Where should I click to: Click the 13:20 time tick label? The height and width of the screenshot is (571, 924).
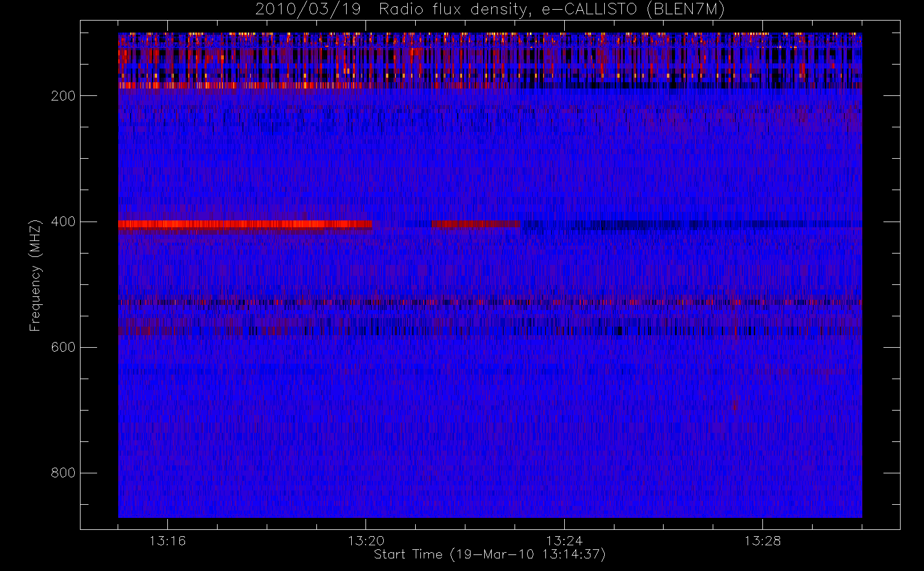point(365,541)
